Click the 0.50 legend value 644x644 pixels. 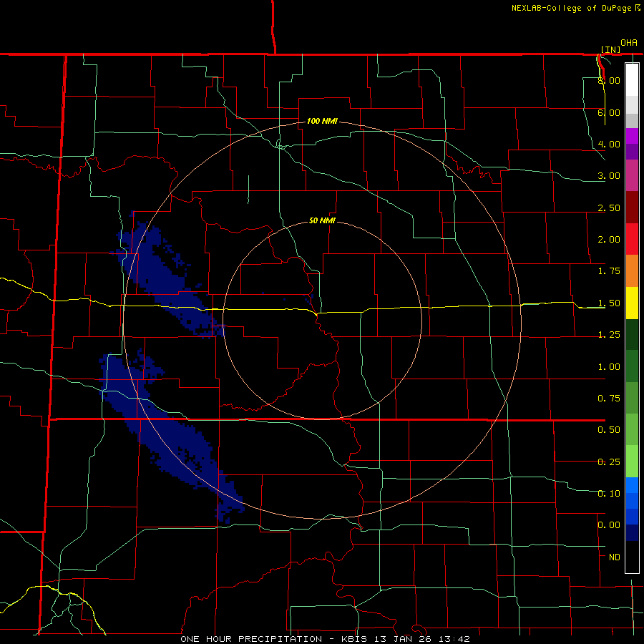(x=609, y=430)
